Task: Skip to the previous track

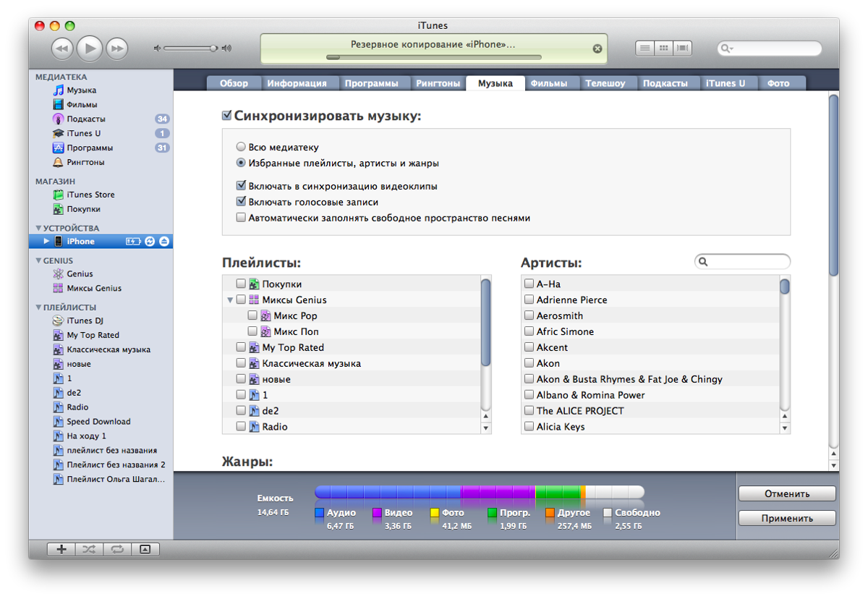Action: tap(62, 48)
